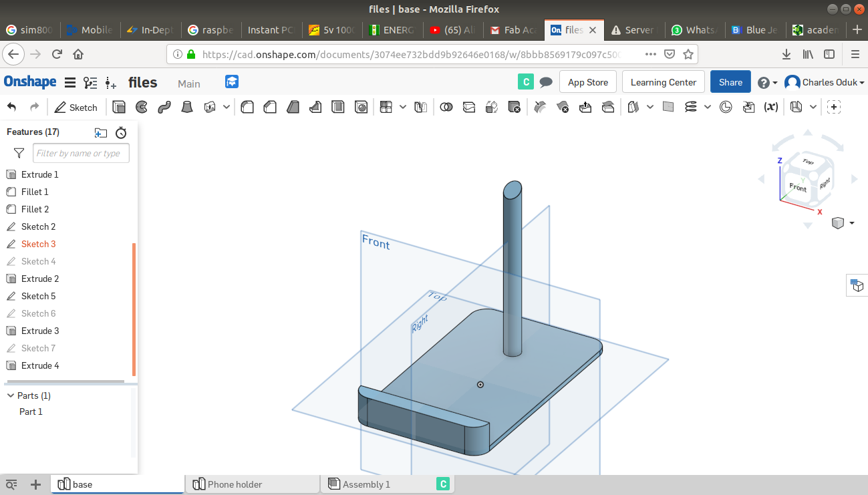Undo the last action
The width and height of the screenshot is (868, 495).
11,107
